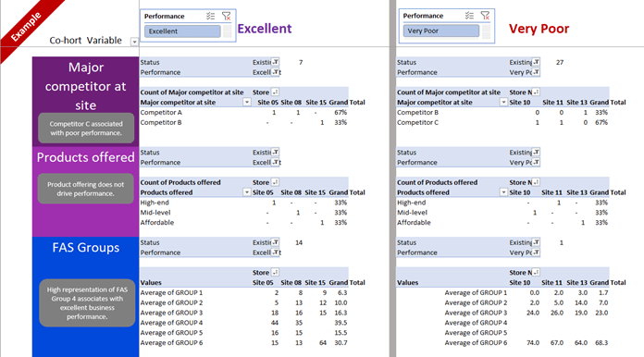The image size is (644, 357).
Task: Open Performance filter in Excellent Major competitor section
Action: point(276,72)
